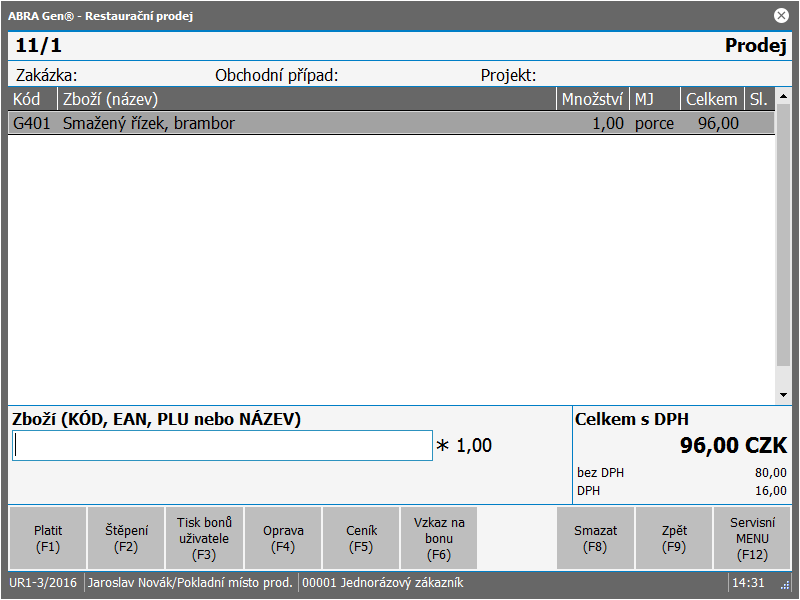
Task: Open the Ceník (F5) price list
Action: tap(361, 539)
